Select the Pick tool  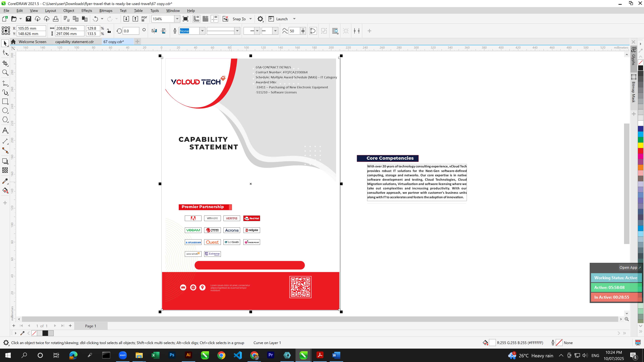click(5, 43)
